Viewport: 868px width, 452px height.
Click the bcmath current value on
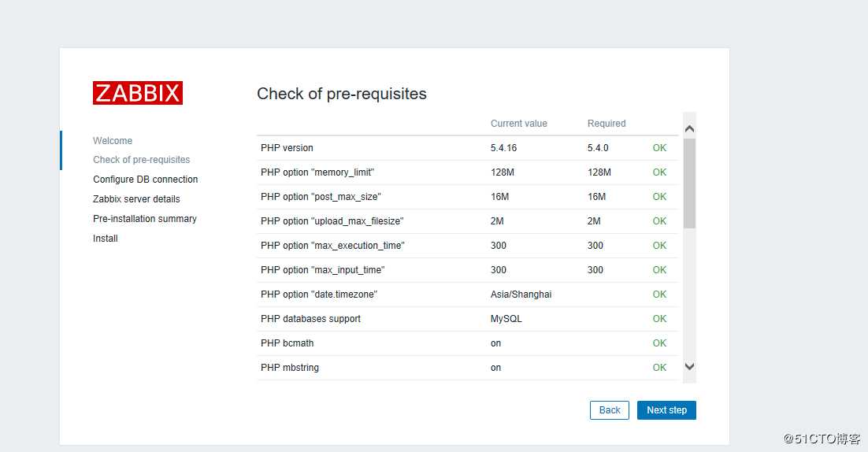(x=495, y=343)
